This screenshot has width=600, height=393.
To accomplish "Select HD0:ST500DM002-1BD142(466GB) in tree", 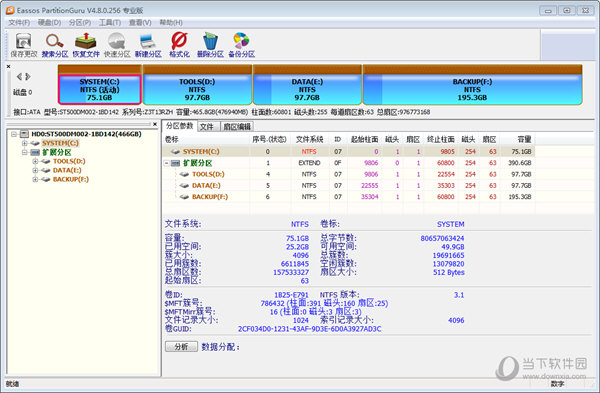I will pyautogui.click(x=86, y=134).
